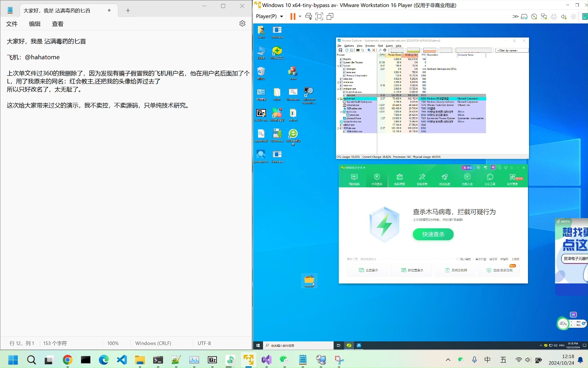This screenshot has height=368, width=588.
Task: Open Notepad 100% zoom status item
Action: point(113,343)
